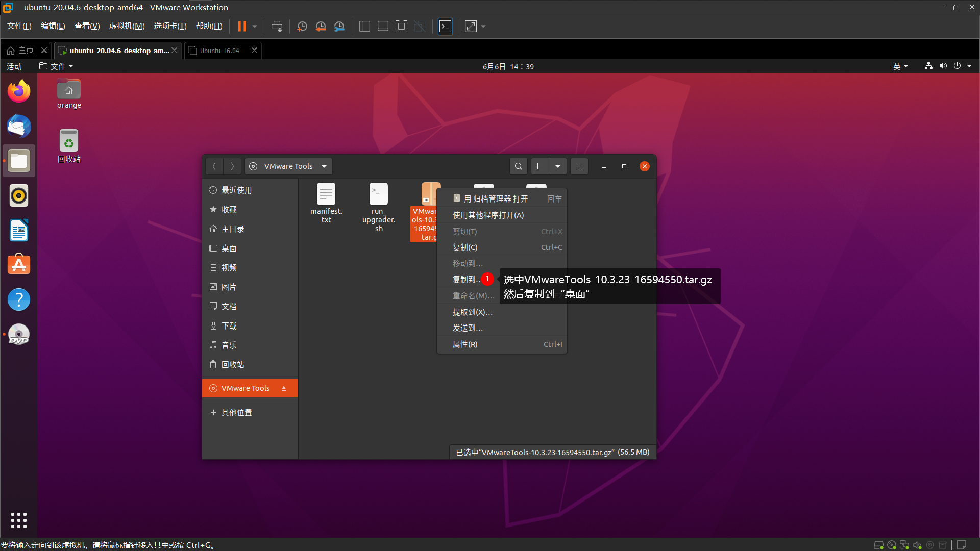Click the take snapshot icon
Image resolution: width=980 pixels, height=551 pixels.
[302, 27]
